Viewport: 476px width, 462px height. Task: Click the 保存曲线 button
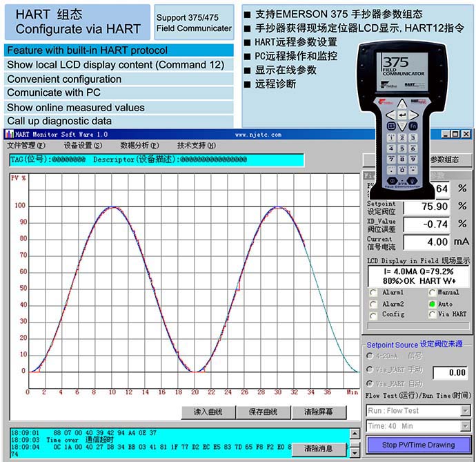[264, 412]
